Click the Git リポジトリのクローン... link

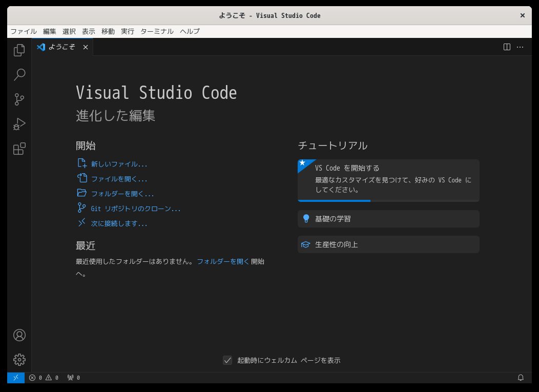(135, 209)
